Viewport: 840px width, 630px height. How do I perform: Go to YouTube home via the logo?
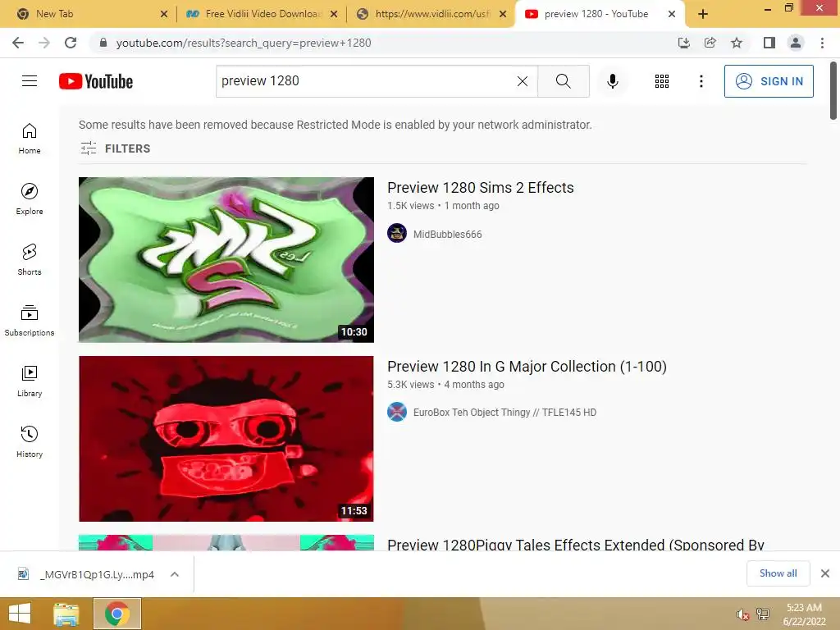click(x=96, y=81)
